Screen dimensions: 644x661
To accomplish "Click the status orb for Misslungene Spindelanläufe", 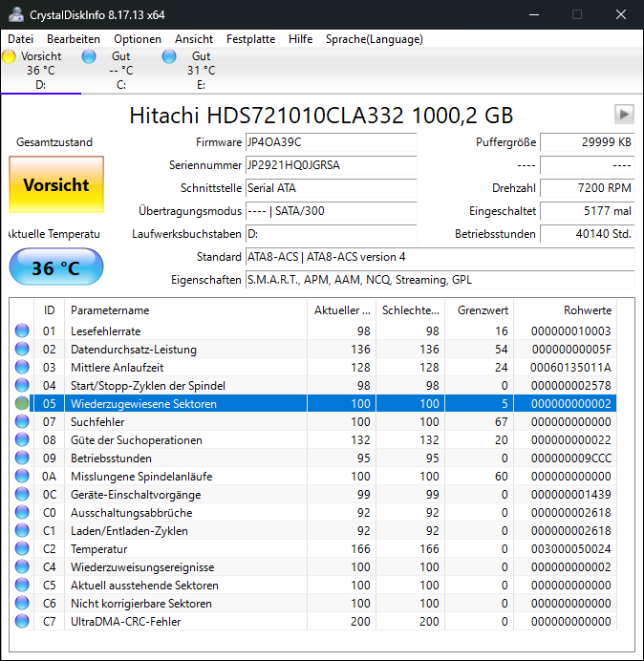I will (22, 476).
